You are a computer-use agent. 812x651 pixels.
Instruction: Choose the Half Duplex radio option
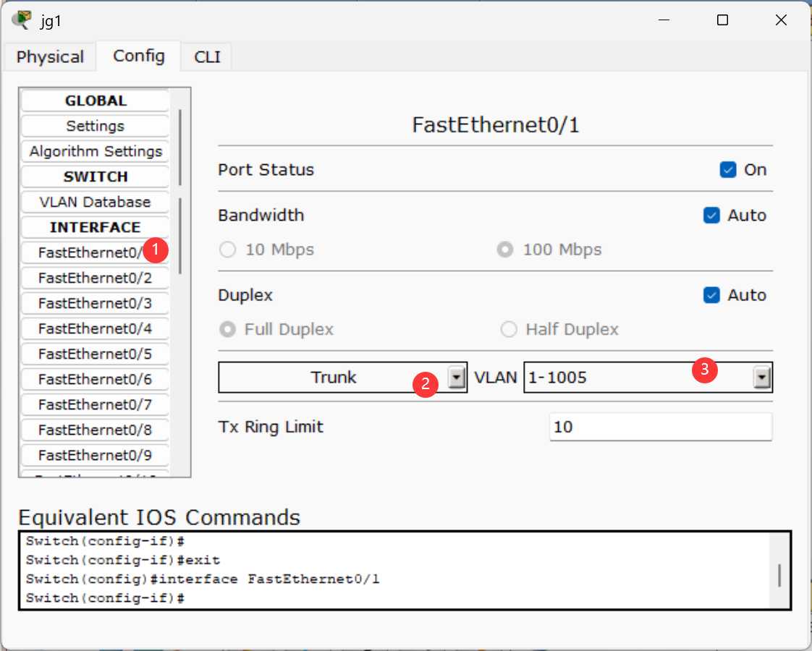[x=509, y=329]
